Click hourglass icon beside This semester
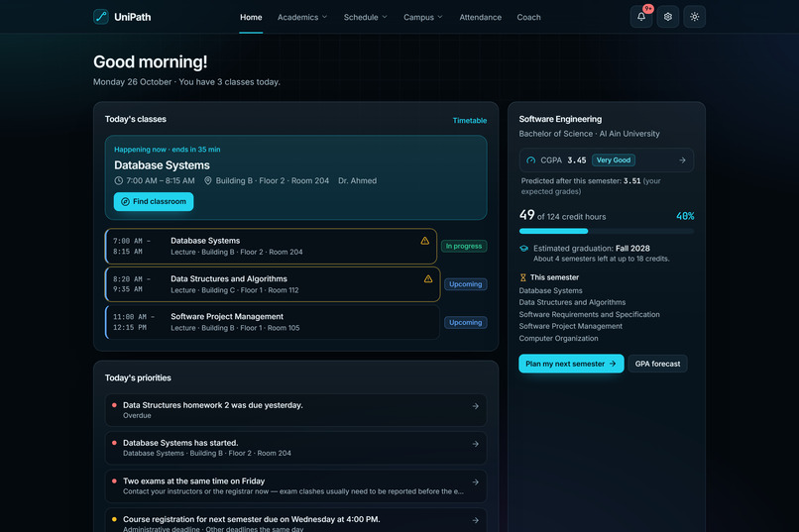799x532 pixels. tap(522, 277)
